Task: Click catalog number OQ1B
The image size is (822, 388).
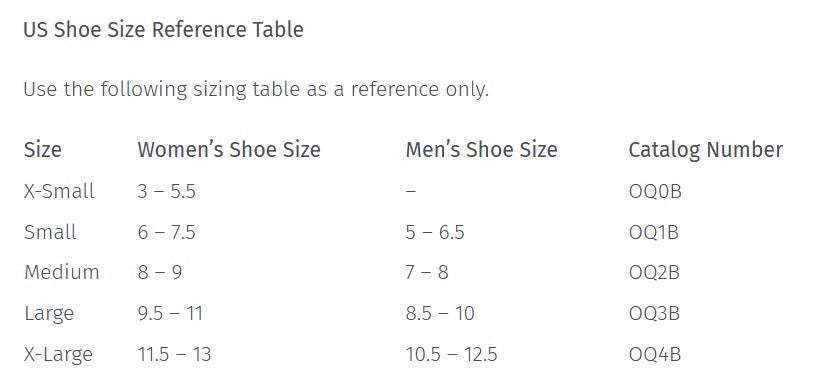Action: pos(654,232)
